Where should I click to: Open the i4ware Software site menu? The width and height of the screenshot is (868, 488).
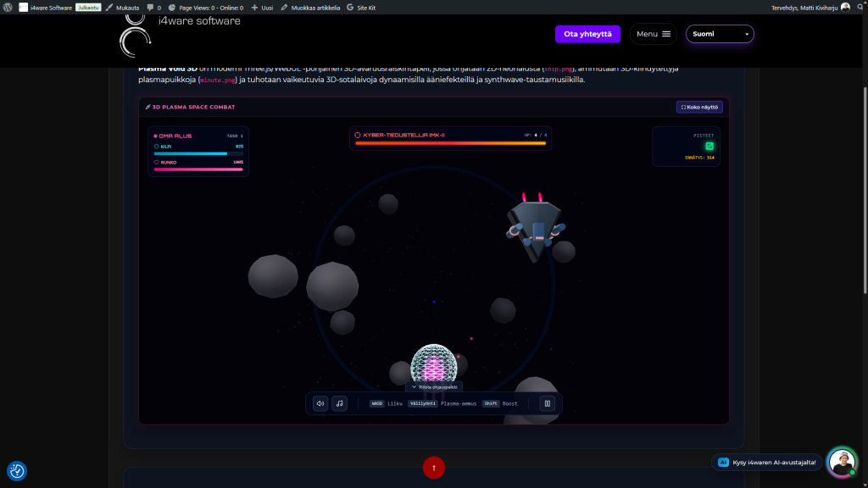(46, 8)
